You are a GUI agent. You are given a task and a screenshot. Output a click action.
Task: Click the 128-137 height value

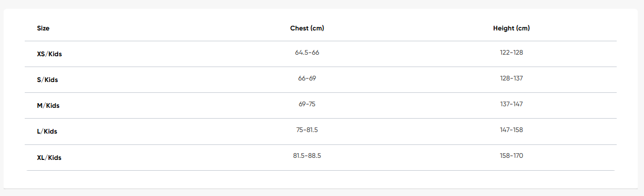click(511, 78)
